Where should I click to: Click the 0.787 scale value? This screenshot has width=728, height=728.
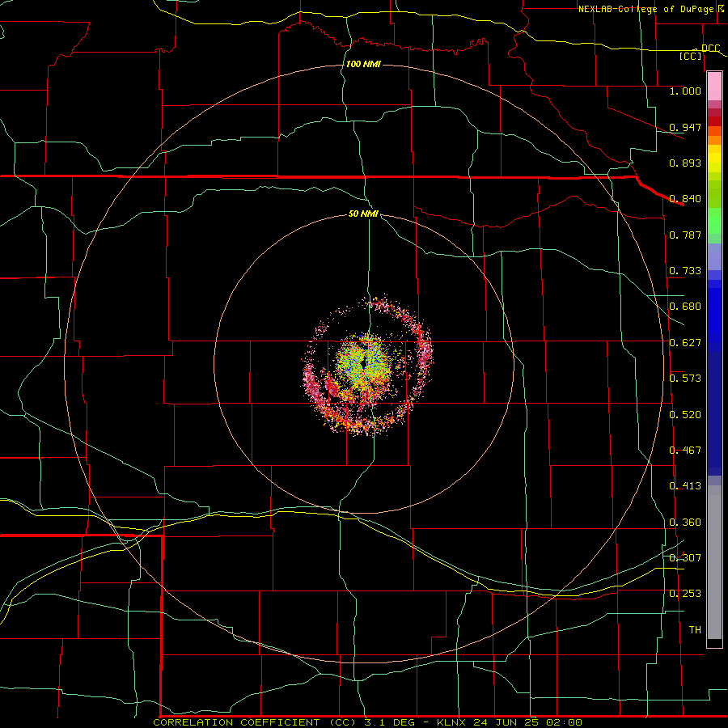tap(685, 235)
